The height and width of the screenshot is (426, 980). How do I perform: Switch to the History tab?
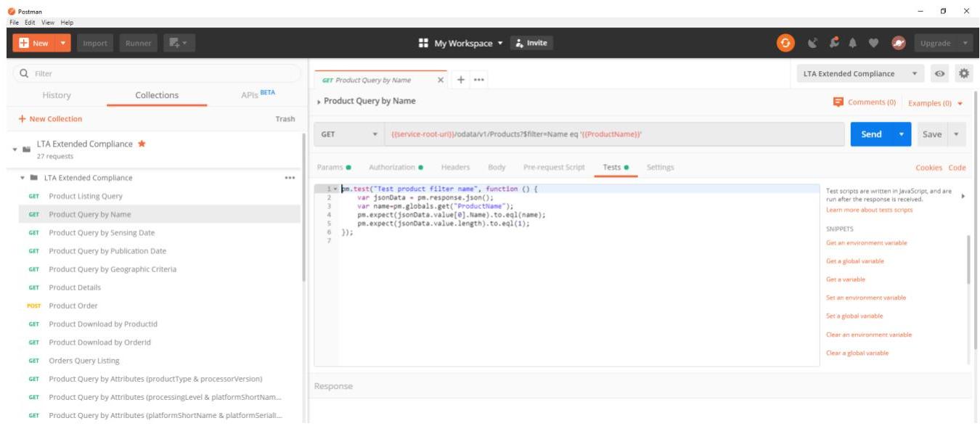pos(57,95)
